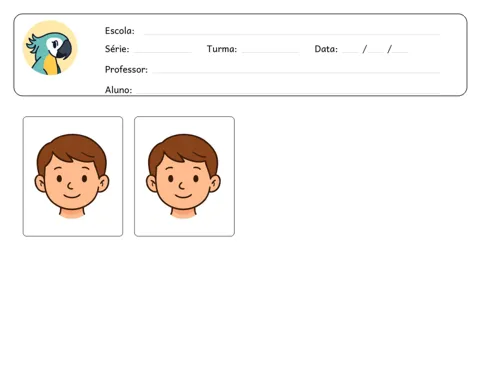
Task: Click the day blank after Data
Action: pos(350,52)
